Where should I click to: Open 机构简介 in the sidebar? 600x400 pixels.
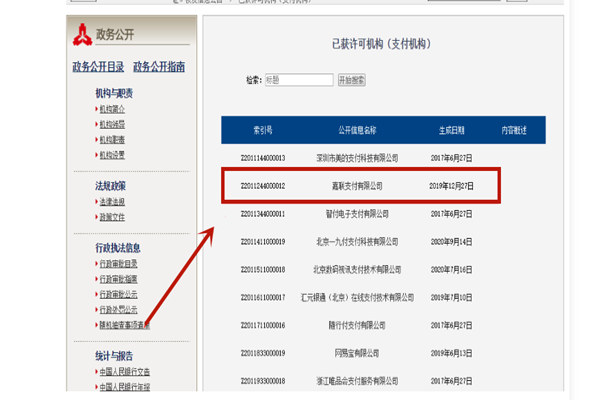point(112,109)
